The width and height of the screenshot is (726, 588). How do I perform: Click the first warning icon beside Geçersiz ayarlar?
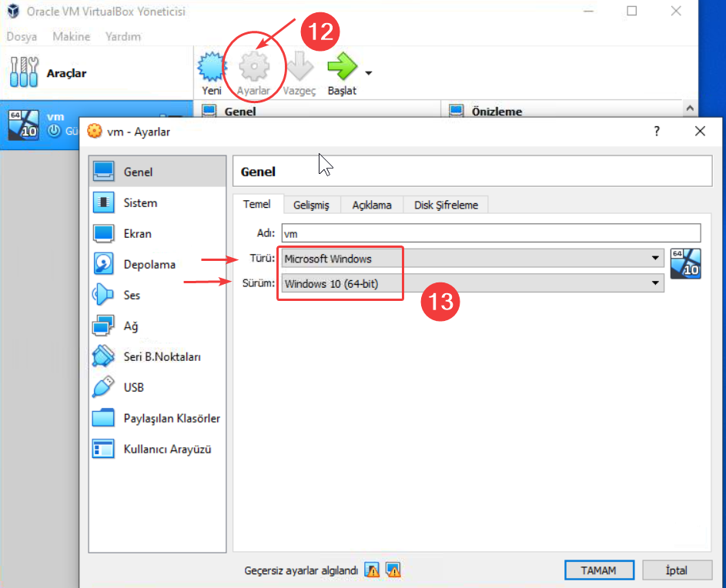click(372, 570)
